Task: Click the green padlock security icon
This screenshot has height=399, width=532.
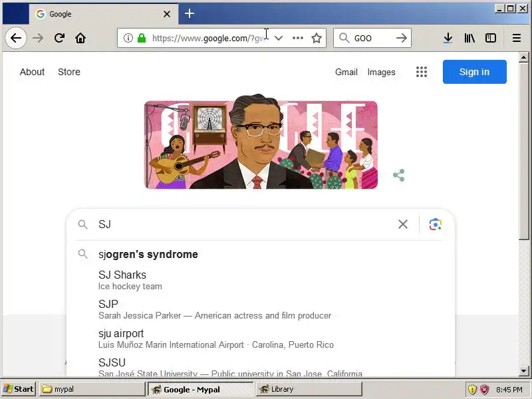Action: pyautogui.click(x=142, y=38)
